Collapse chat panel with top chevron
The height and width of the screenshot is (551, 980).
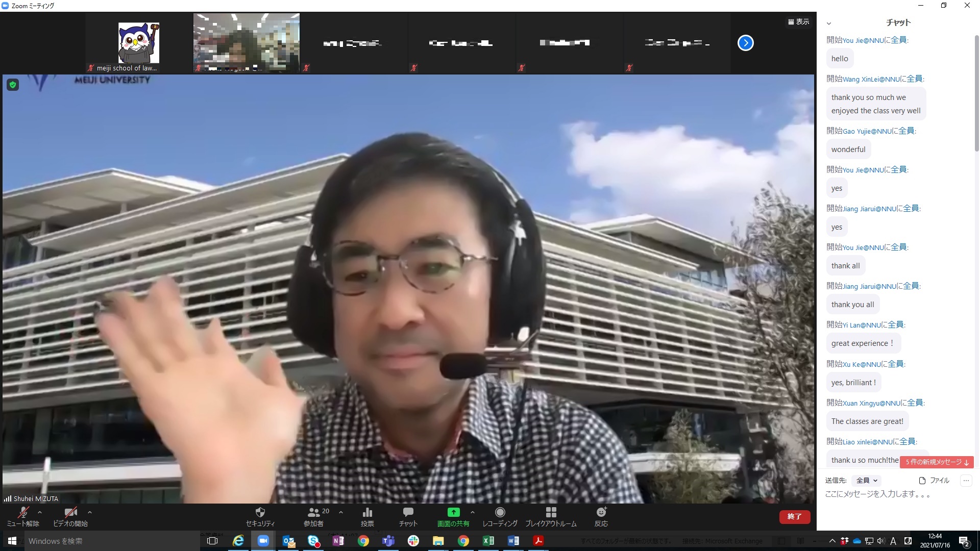pos(829,23)
